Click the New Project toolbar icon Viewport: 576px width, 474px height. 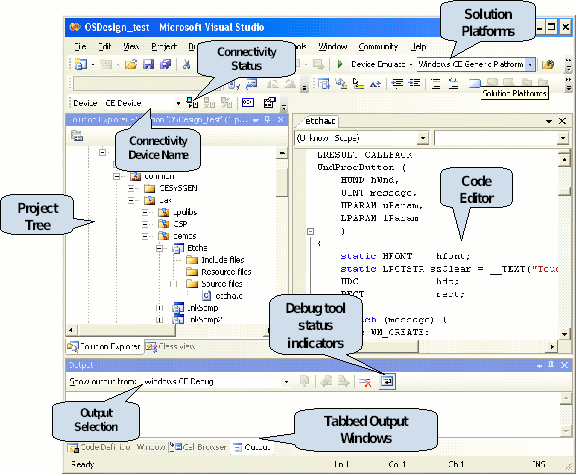[x=81, y=64]
